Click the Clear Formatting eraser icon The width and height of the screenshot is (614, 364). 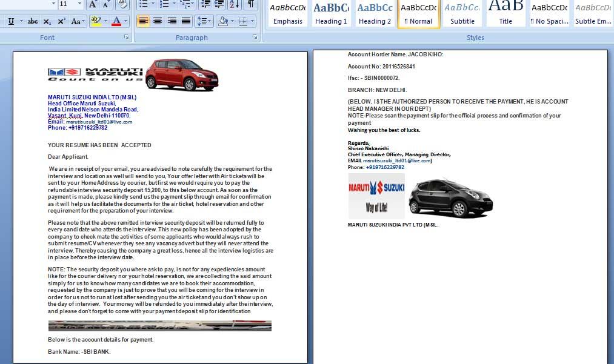(122, 5)
